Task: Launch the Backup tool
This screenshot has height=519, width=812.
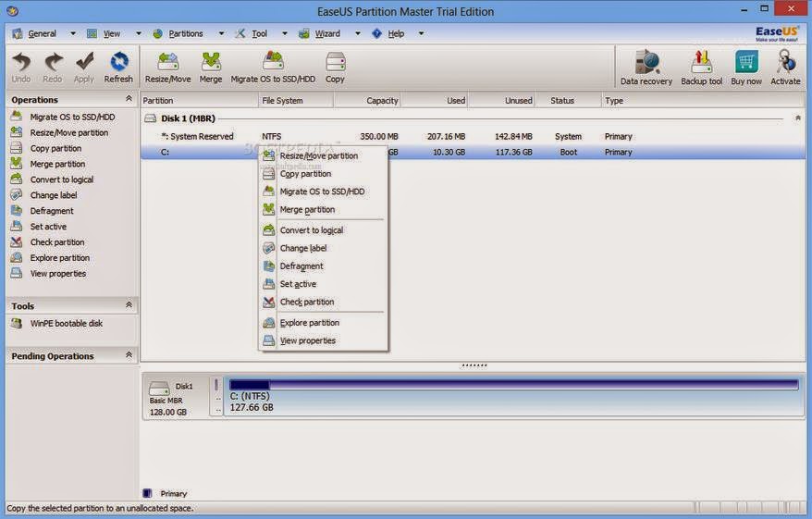Action: click(x=702, y=68)
